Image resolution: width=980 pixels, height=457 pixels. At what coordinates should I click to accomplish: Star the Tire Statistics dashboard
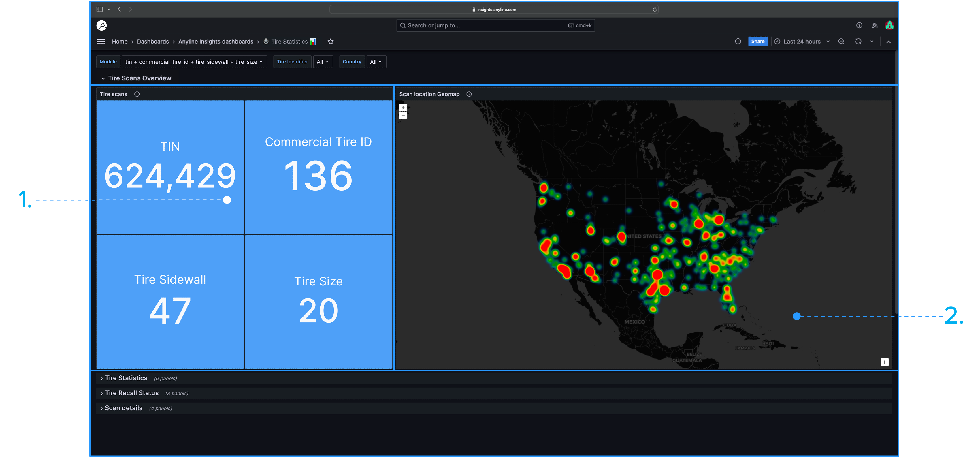pos(331,42)
